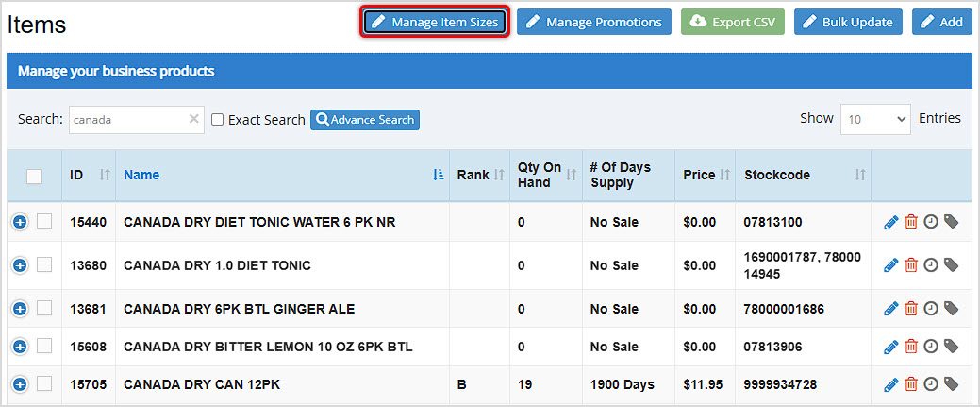Select checkbox for item 15608
Image resolution: width=980 pixels, height=407 pixels.
[44, 345]
